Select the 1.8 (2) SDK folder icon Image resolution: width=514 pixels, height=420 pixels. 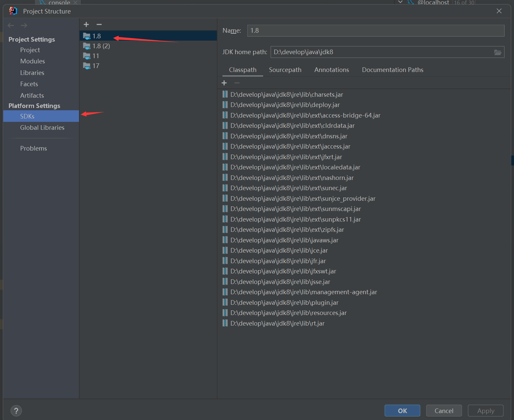[87, 46]
